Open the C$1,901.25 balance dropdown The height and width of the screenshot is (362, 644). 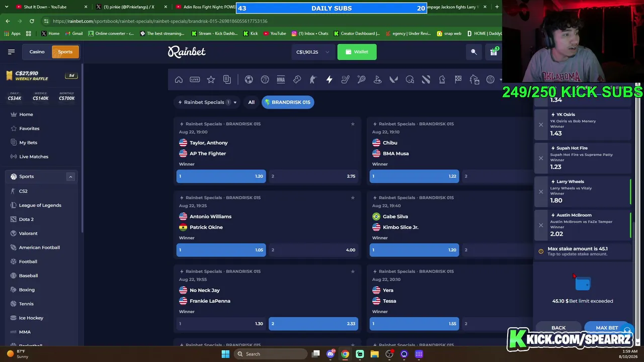tap(312, 52)
